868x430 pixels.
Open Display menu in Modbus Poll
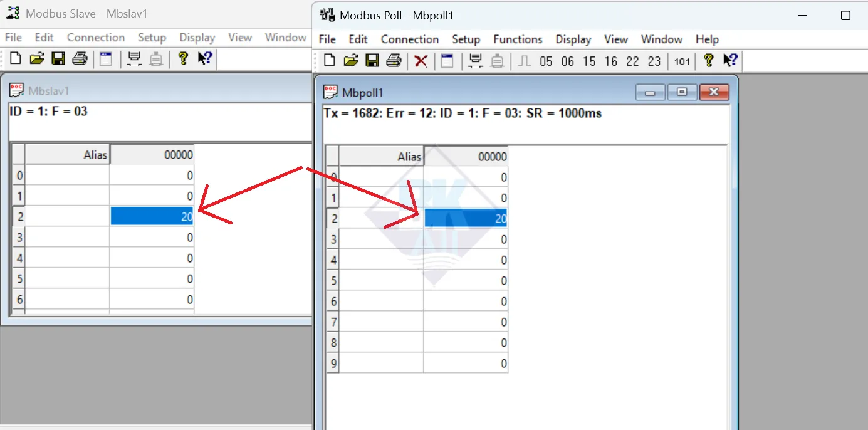(x=573, y=39)
